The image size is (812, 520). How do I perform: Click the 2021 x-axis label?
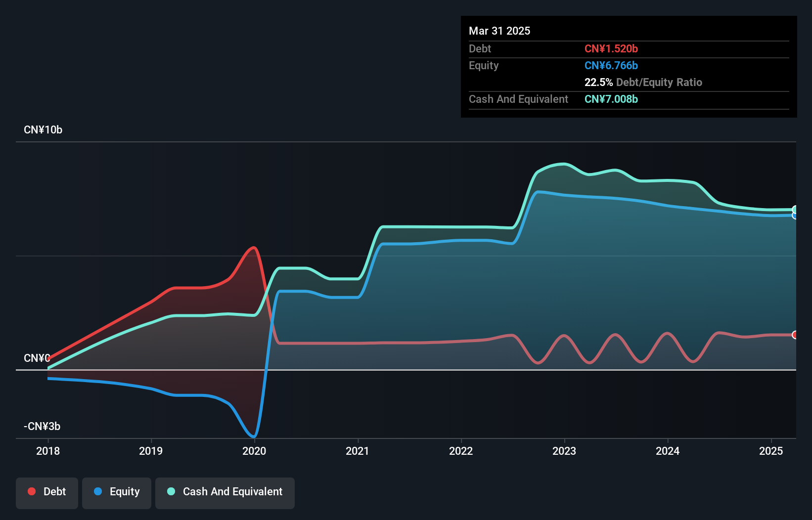358,451
